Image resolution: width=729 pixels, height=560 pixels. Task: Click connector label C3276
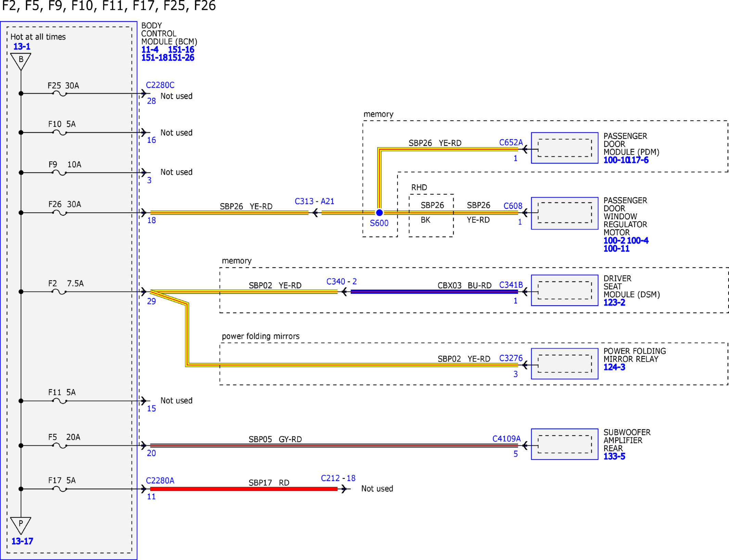[x=511, y=358]
